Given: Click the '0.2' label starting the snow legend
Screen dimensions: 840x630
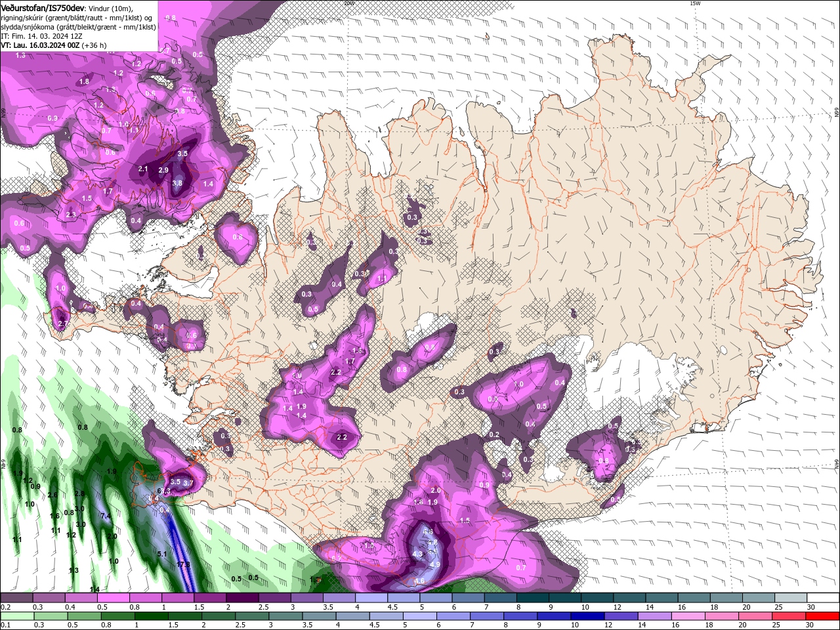Looking at the screenshot, I should [6, 608].
